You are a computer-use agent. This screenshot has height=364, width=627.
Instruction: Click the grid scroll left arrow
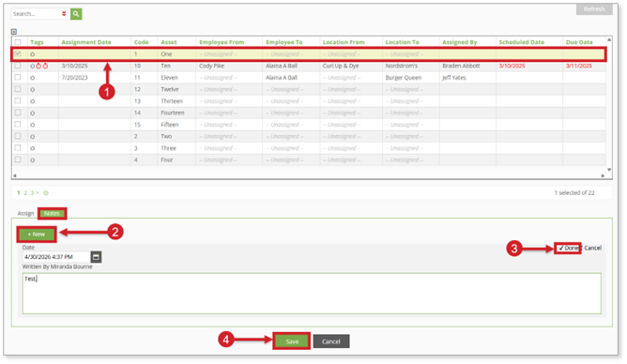[x=14, y=175]
